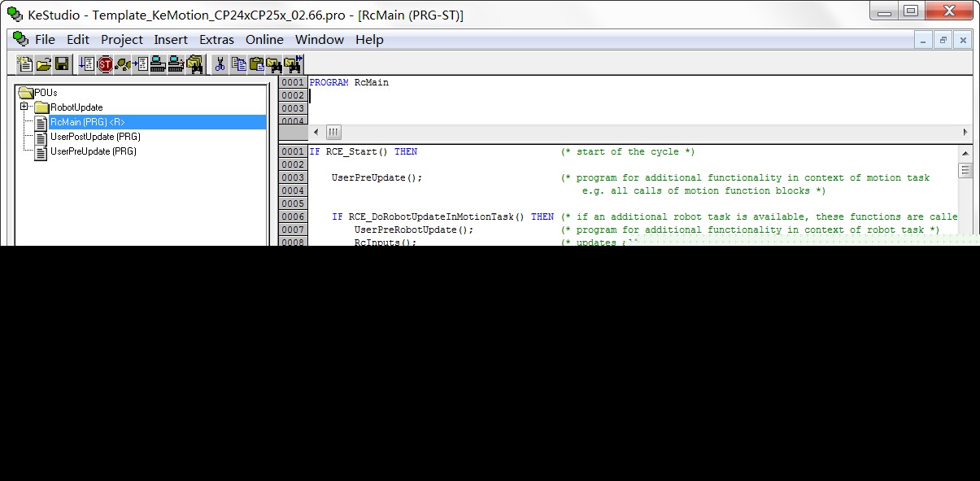Select UserPostUpdate (PRG) in tree
The width and height of the screenshot is (980, 481).
pos(95,137)
